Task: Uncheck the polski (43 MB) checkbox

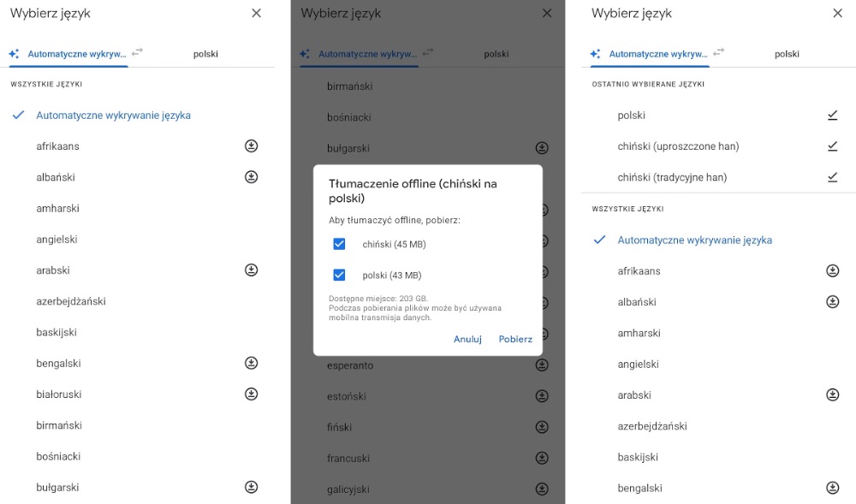Action: coord(339,275)
